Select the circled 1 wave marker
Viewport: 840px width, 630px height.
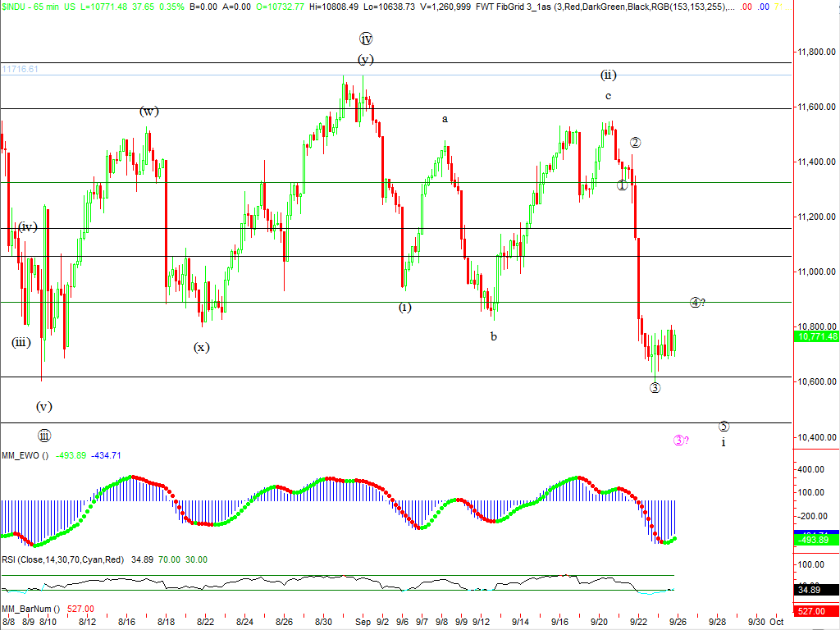tap(623, 185)
